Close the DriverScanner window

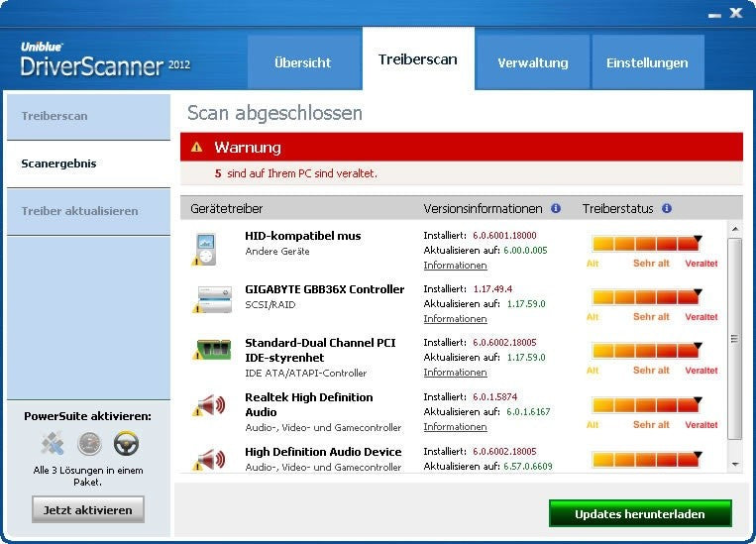[736, 13]
